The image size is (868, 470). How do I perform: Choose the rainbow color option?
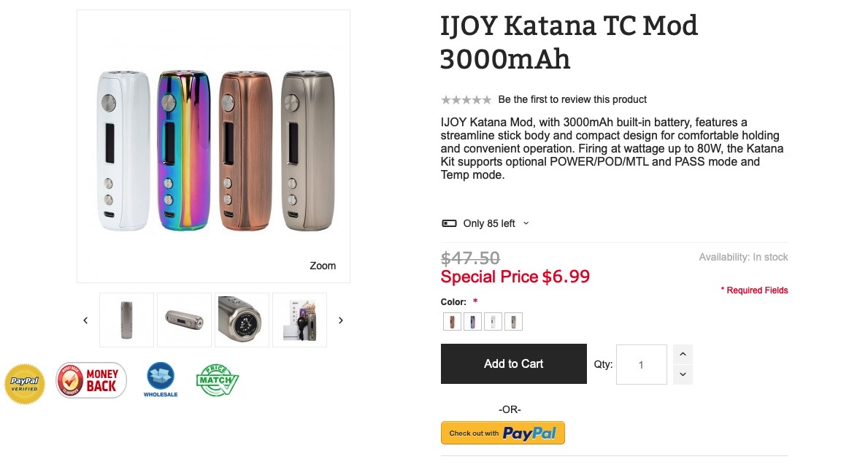click(473, 322)
